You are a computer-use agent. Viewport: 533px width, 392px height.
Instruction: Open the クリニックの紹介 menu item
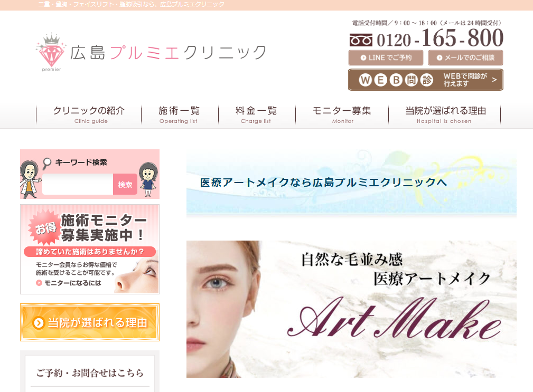(x=89, y=114)
